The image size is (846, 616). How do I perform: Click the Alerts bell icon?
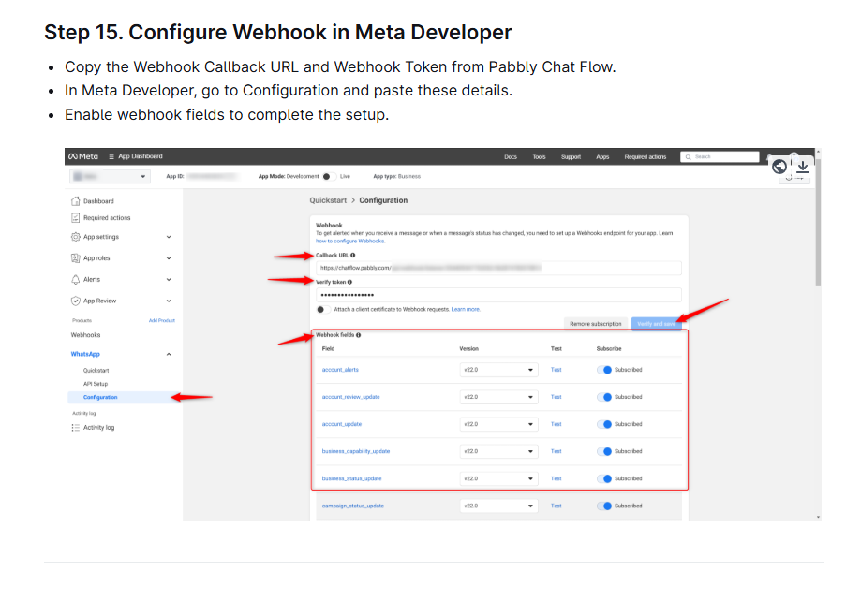tap(75, 279)
